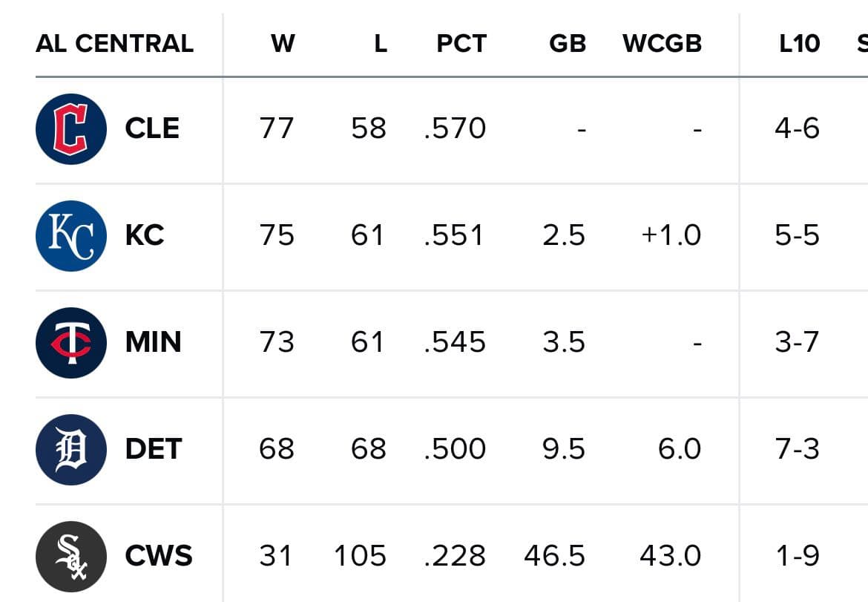Visit the CWS team page
This screenshot has height=602, width=868.
159,557
